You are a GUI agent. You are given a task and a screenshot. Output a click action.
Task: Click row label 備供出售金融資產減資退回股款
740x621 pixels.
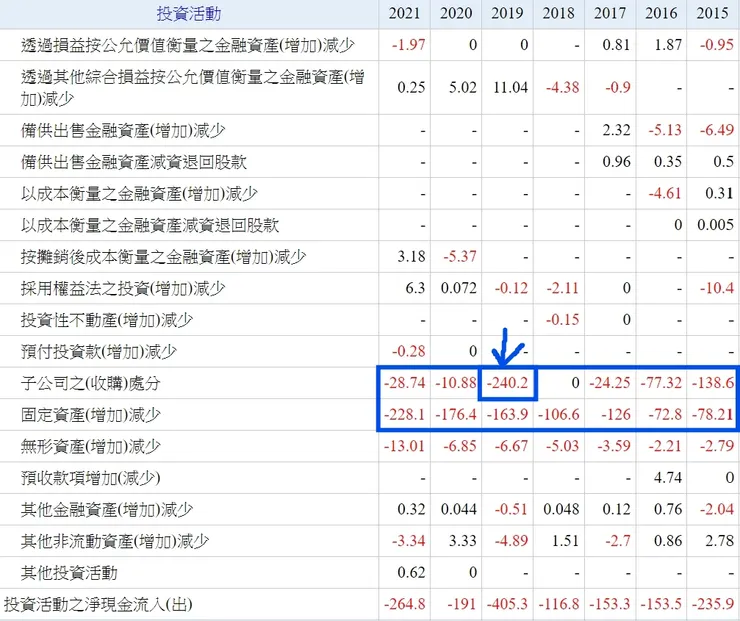(x=134, y=162)
